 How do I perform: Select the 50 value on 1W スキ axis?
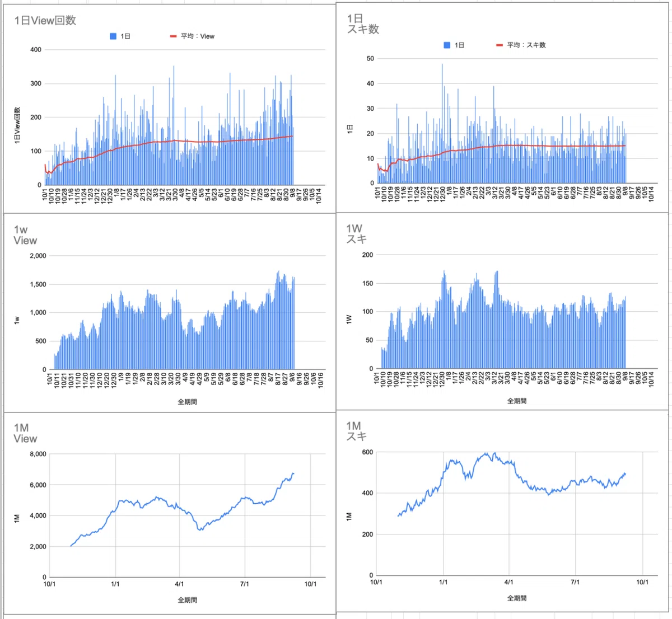point(370,341)
